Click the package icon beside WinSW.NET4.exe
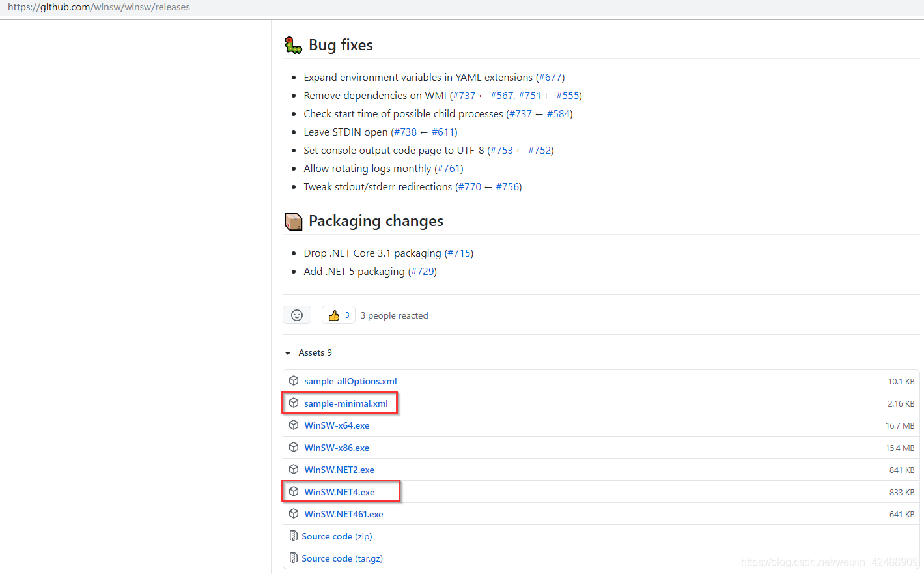The height and width of the screenshot is (574, 924). pyautogui.click(x=294, y=491)
